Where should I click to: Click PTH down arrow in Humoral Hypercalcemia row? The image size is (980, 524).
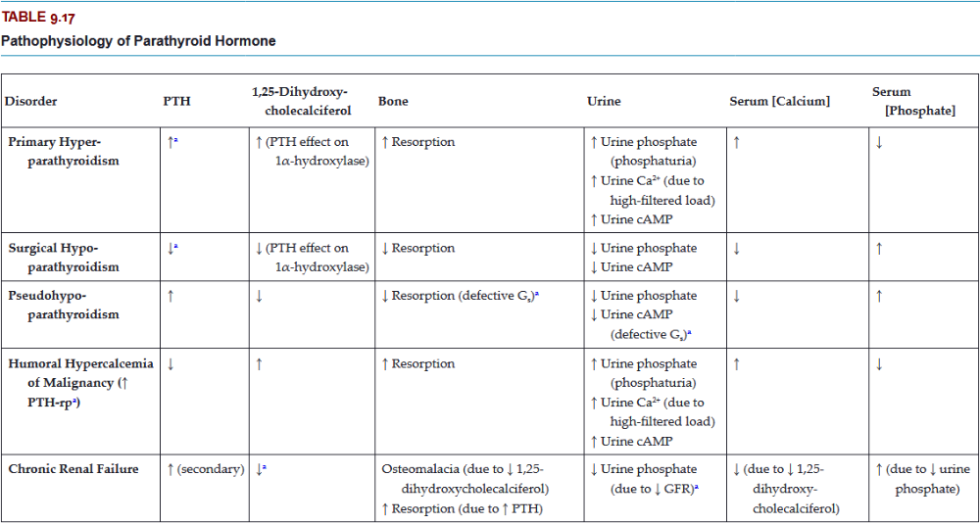[x=171, y=363]
